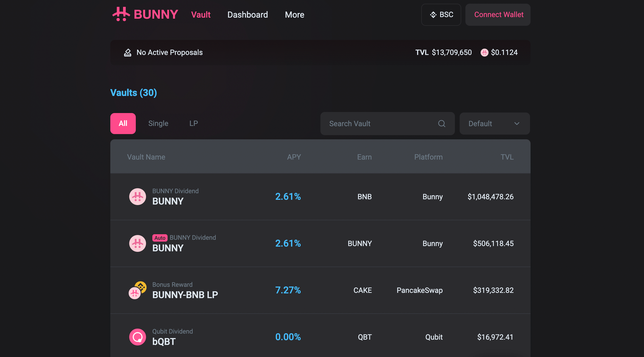644x357 pixels.
Task: Click the QBT earn cell
Action: 365,337
